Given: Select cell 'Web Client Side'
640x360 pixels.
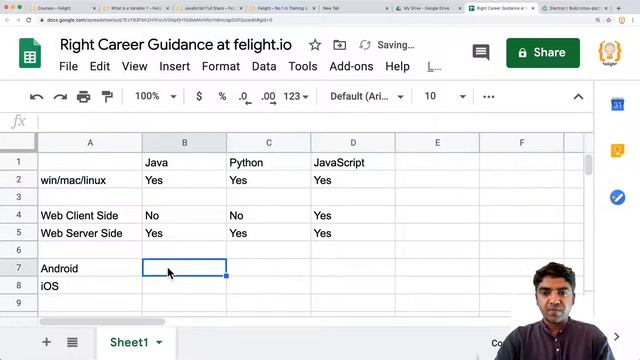Looking at the screenshot, I should click(x=90, y=215).
